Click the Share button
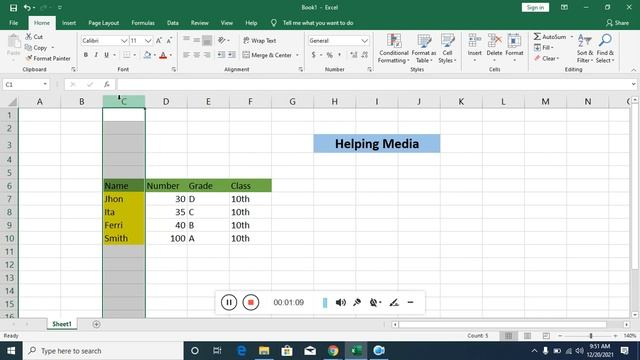640x360 pixels. point(617,23)
